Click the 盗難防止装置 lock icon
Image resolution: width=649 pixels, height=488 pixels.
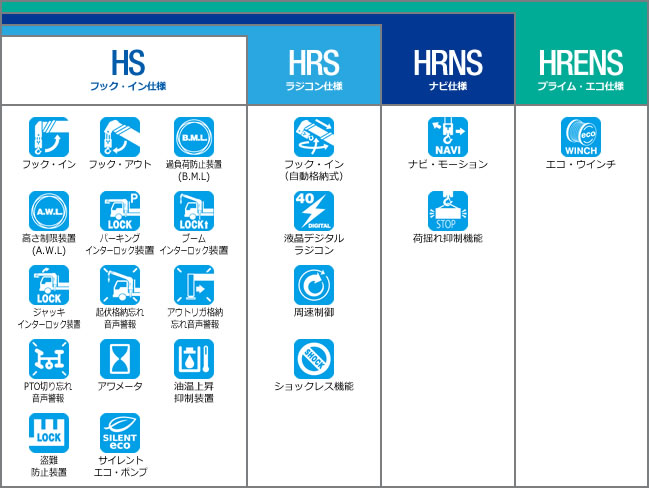[x=49, y=434]
